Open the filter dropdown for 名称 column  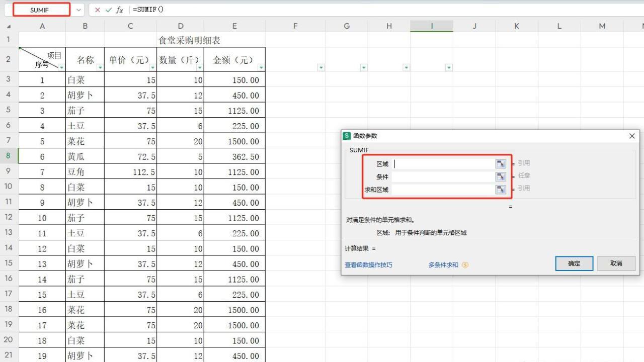100,67
